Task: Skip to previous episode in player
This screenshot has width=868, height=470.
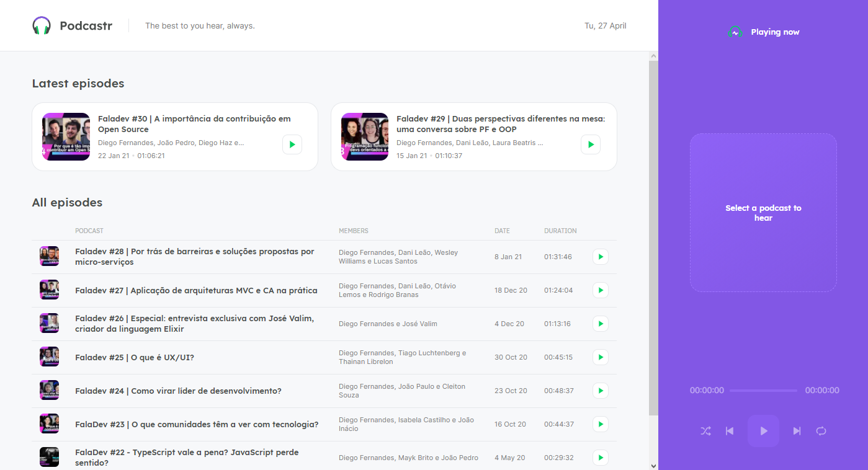Action: click(x=730, y=431)
